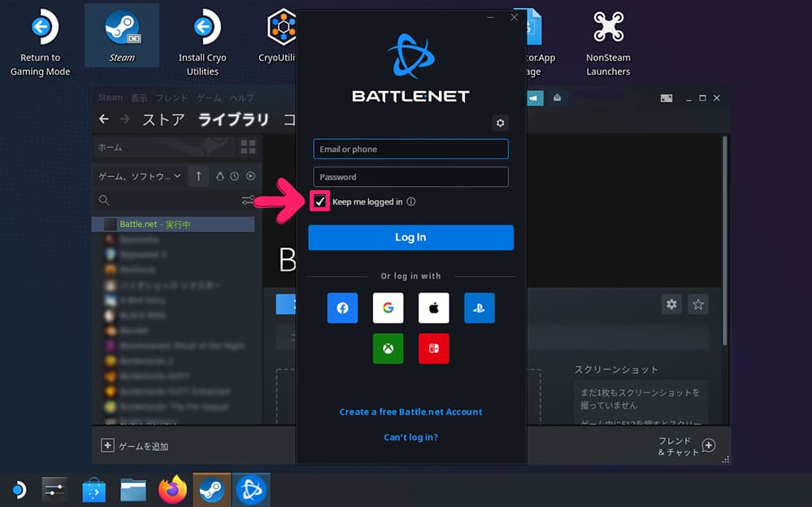812x507 pixels.
Task: Launch Firefox from the taskbar
Action: (172, 489)
